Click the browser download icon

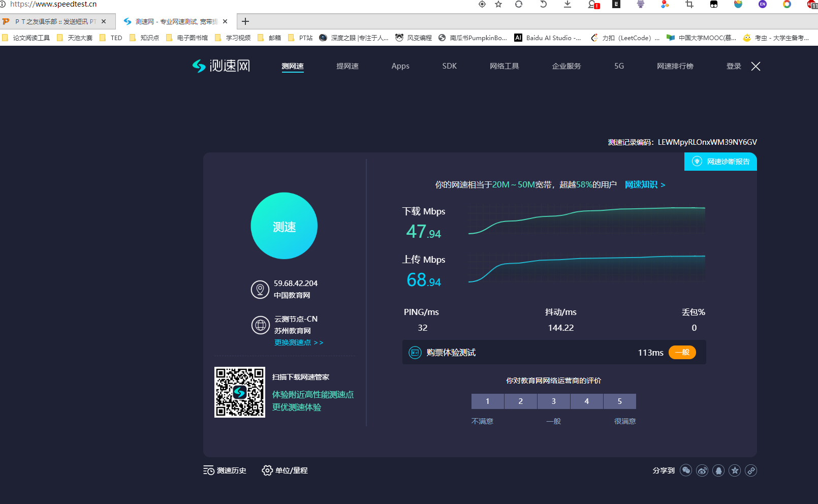(x=568, y=4)
